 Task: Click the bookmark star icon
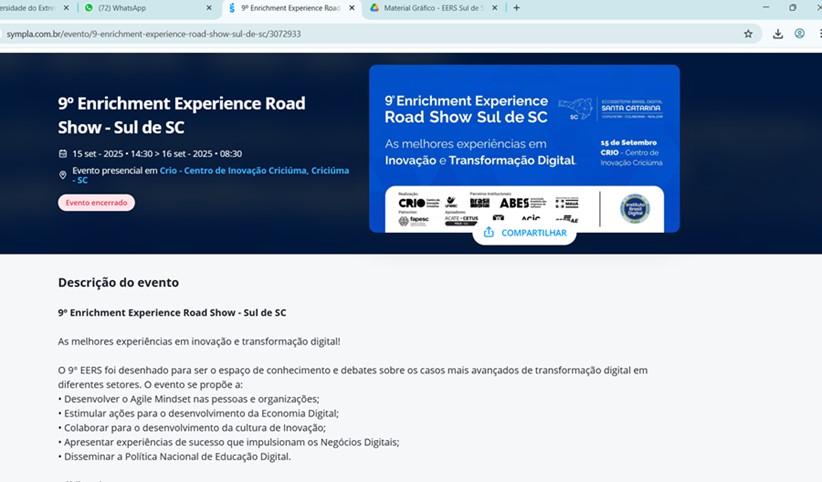(x=748, y=33)
